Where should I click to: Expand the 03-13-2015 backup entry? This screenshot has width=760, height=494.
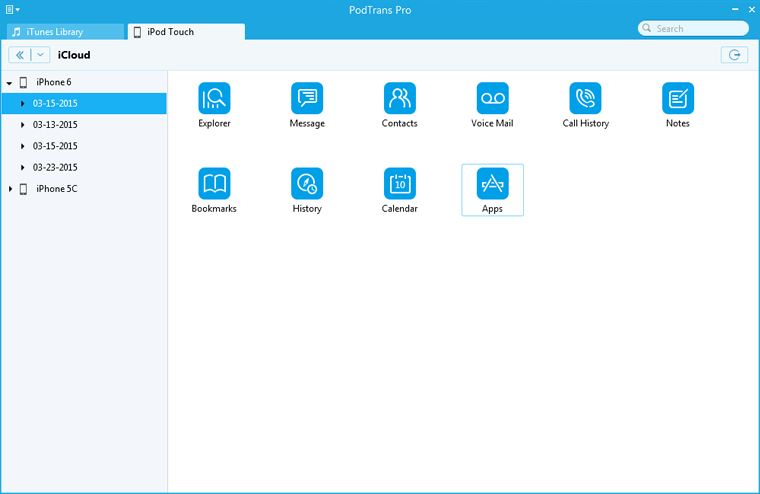click(23, 125)
